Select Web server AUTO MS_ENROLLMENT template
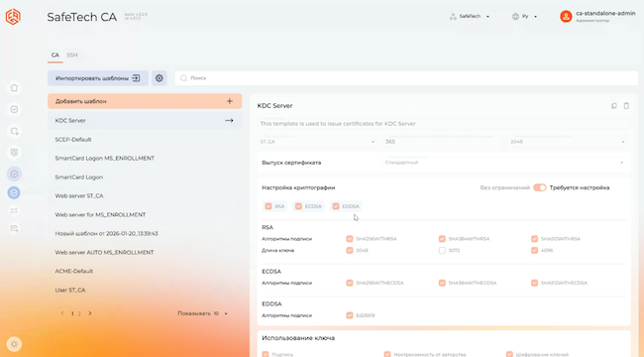 pos(145,252)
